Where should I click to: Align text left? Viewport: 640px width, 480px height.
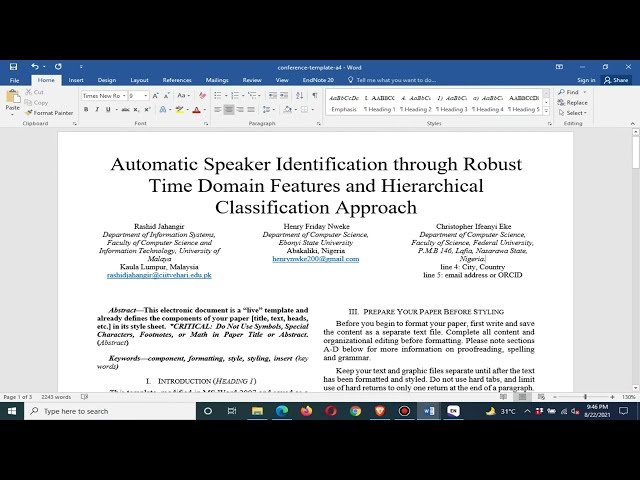pyautogui.click(x=218, y=109)
